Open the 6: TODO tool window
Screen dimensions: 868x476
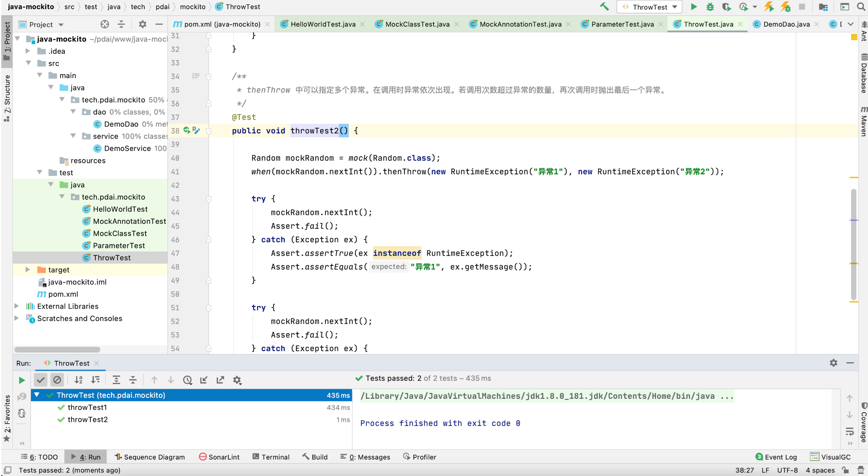pos(39,457)
